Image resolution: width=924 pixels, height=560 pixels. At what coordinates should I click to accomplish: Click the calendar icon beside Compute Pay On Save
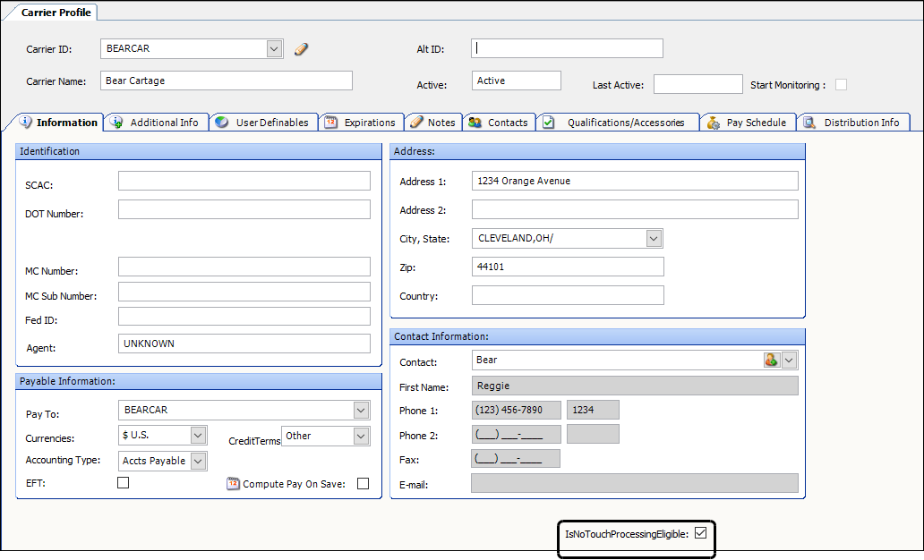(x=234, y=484)
